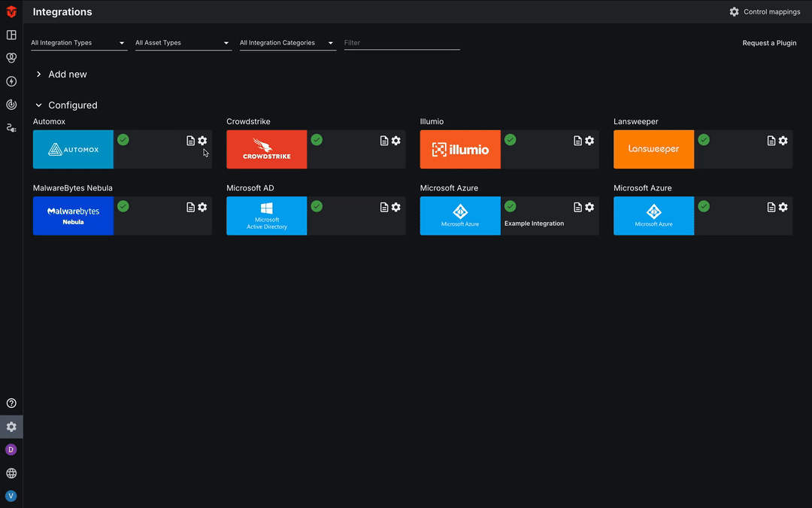This screenshot has height=508, width=812.
Task: Open the globe language icon
Action: tap(11, 473)
